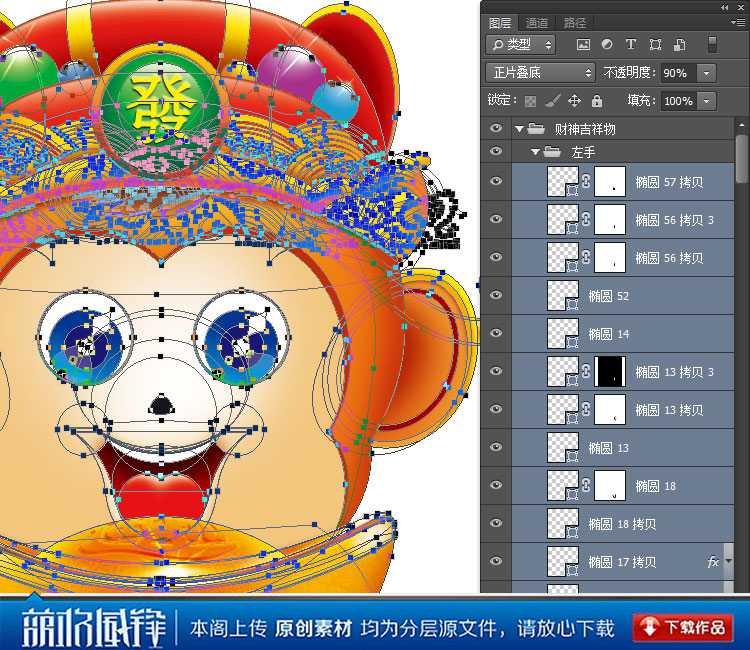The width and height of the screenshot is (750, 650).
Task: Select the 椭圆 52 shape thumbnail
Action: tap(563, 296)
